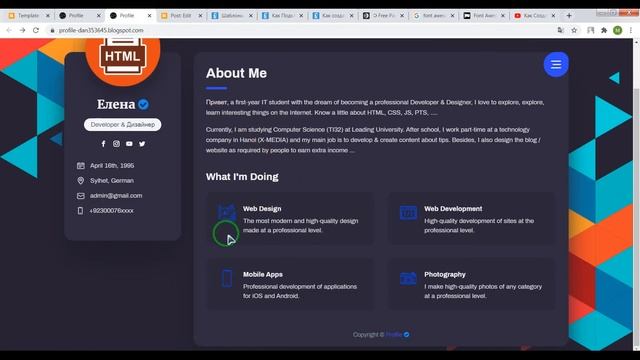Click the verified badge next to Елена
This screenshot has height=360, width=640.
coord(143,104)
